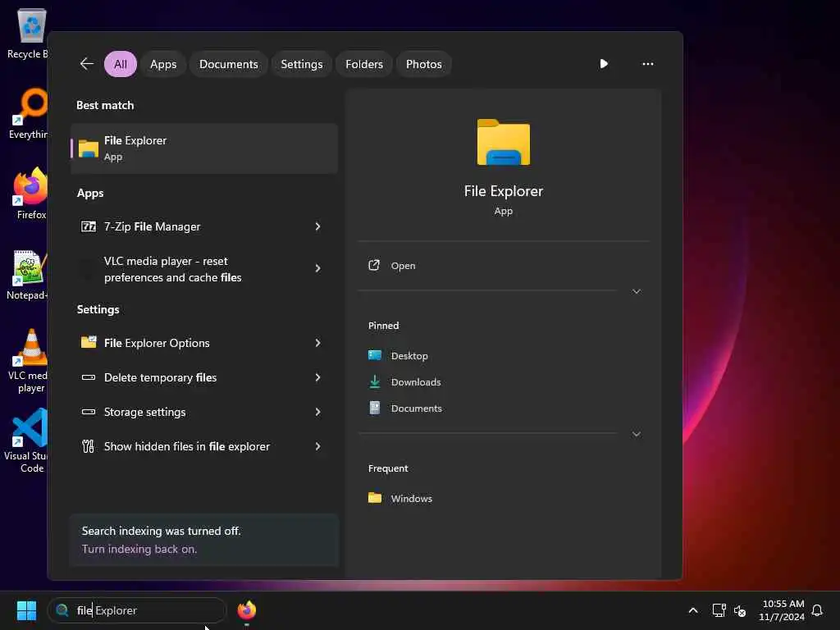Screen dimensions: 840x630
Task: Click the Storage settings icon
Action: click(89, 412)
